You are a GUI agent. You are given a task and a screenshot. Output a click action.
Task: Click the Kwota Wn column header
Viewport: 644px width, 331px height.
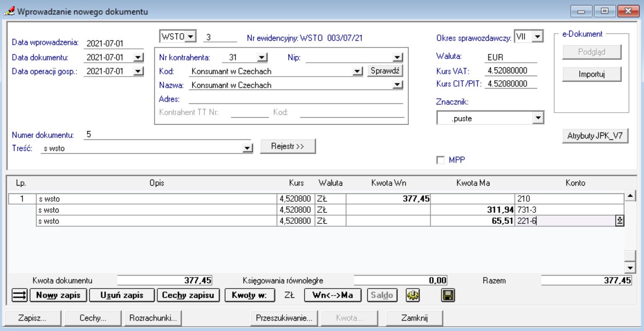pos(388,183)
